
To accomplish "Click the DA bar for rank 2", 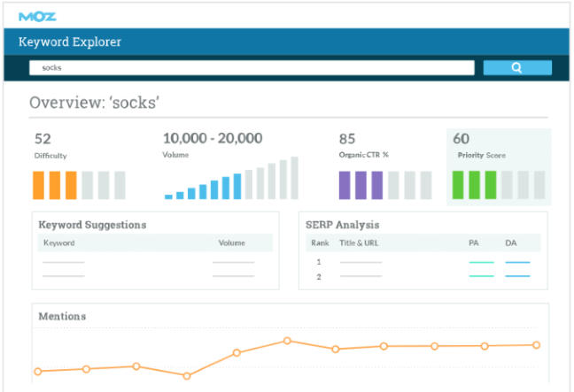I will (x=517, y=276).
